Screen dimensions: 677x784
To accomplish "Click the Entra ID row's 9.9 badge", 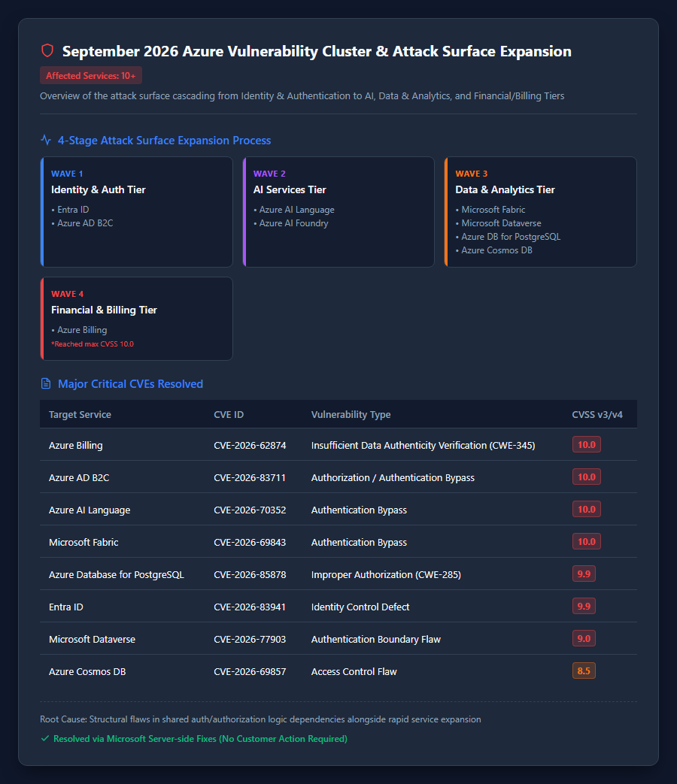I will [x=584, y=606].
